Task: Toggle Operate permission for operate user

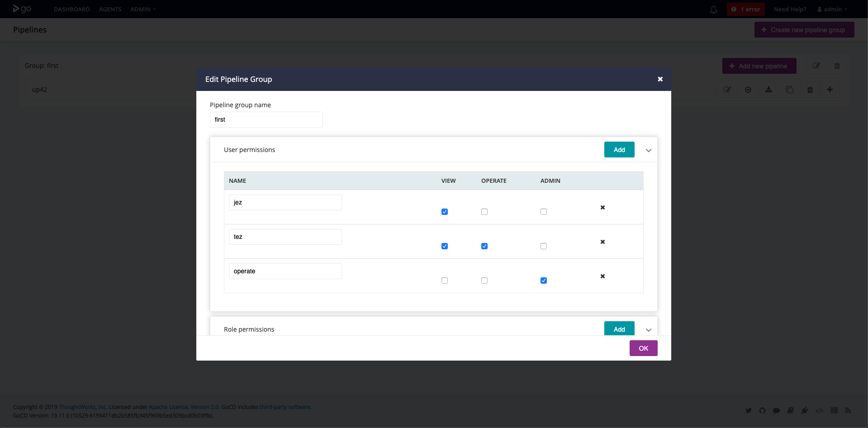Action: (484, 281)
